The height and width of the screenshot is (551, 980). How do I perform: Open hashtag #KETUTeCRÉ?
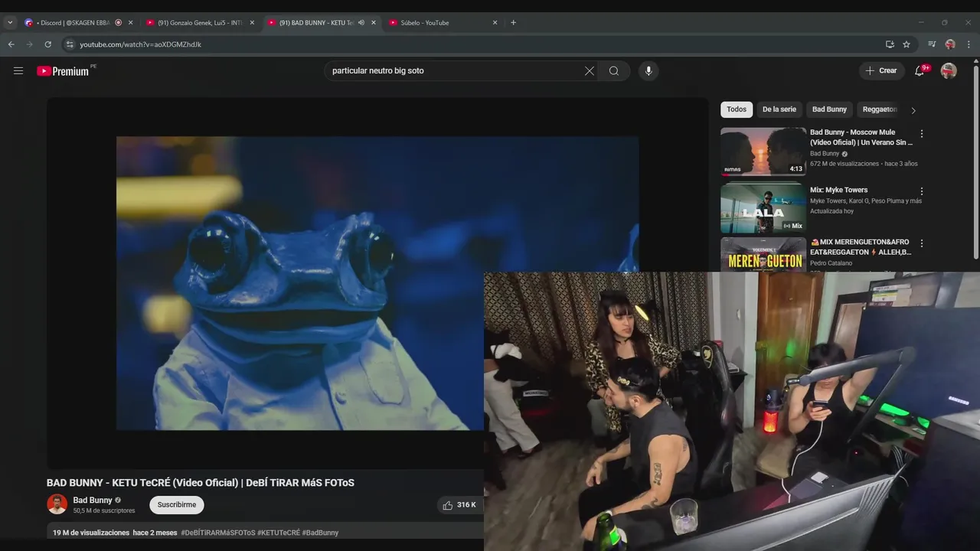(x=279, y=533)
